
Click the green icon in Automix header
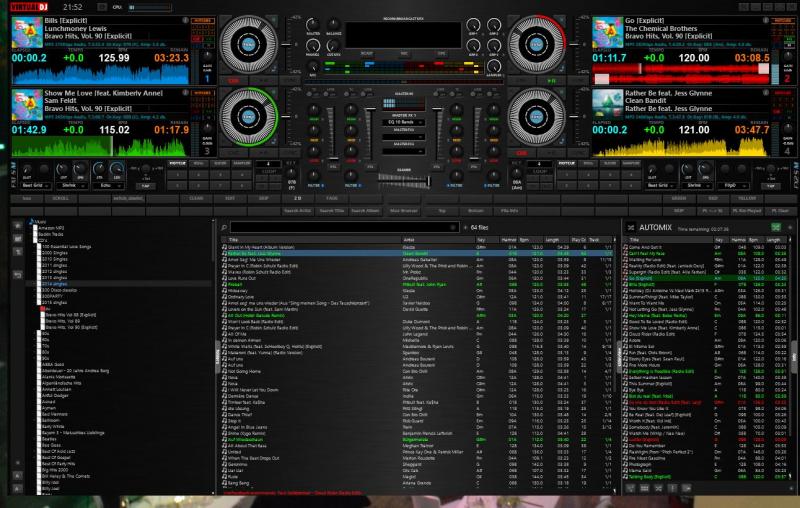pos(776,227)
